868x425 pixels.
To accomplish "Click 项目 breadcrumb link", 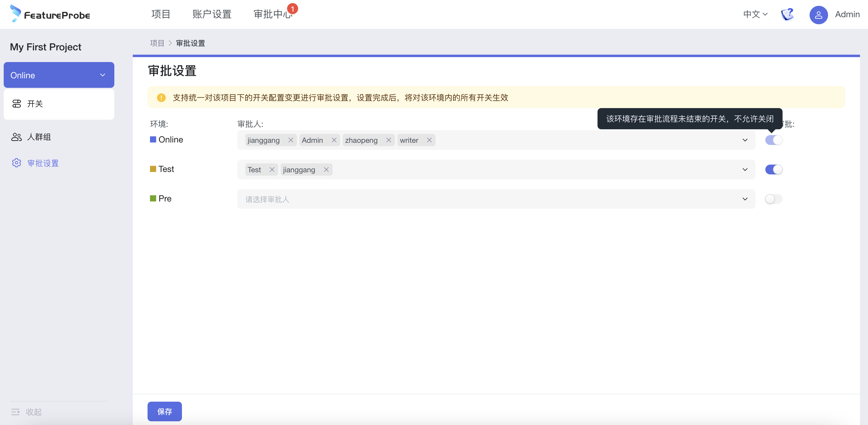I will (x=157, y=43).
